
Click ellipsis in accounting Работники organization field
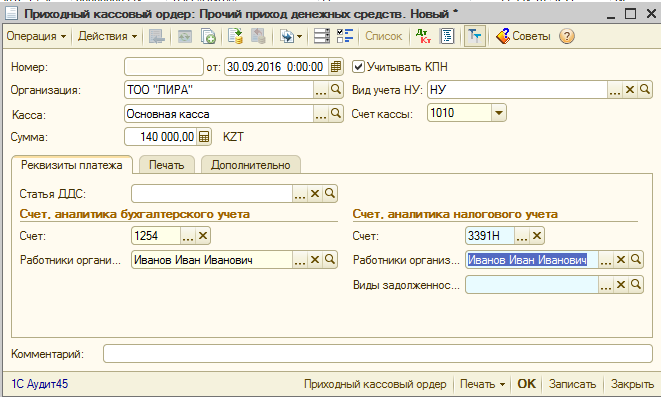300,260
